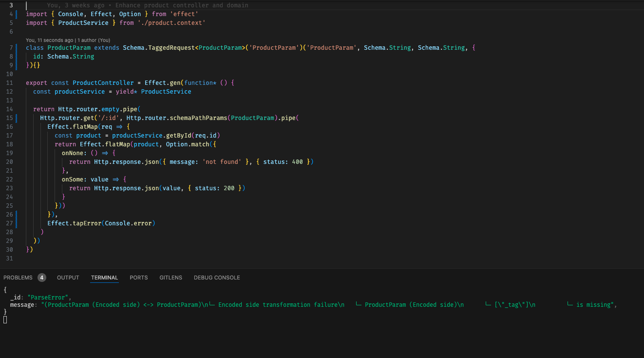Screen dimensions: 644x358
Task: Open the PORTS tab
Action: tap(139, 278)
